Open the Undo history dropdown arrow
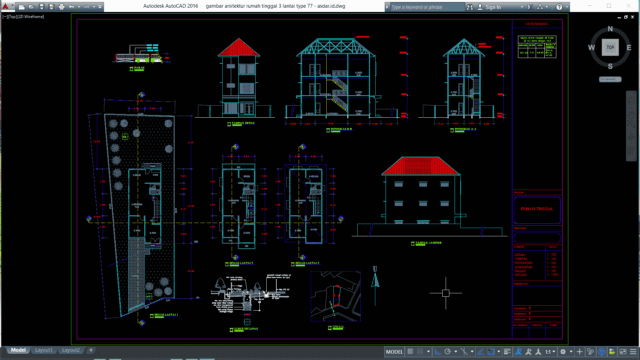The height and width of the screenshot is (360, 640). 79,7
